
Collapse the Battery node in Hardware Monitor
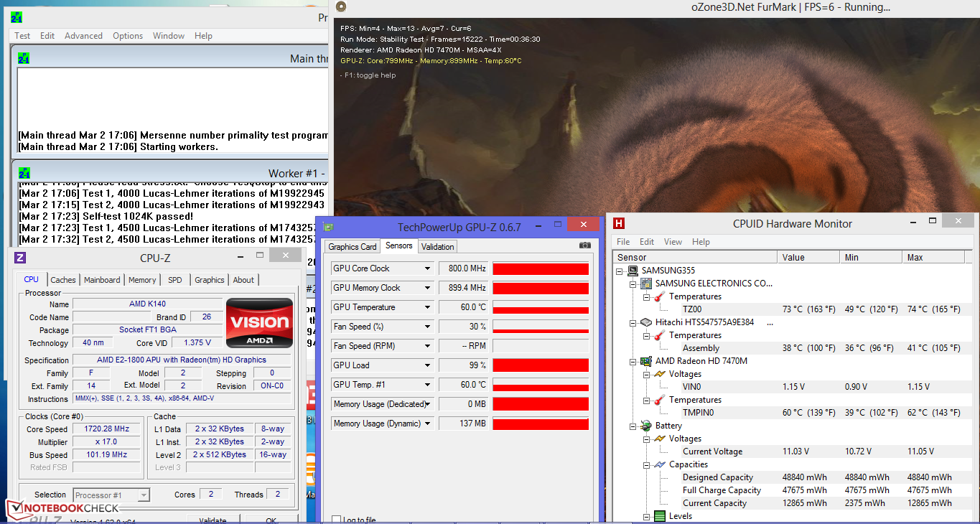[x=633, y=426]
